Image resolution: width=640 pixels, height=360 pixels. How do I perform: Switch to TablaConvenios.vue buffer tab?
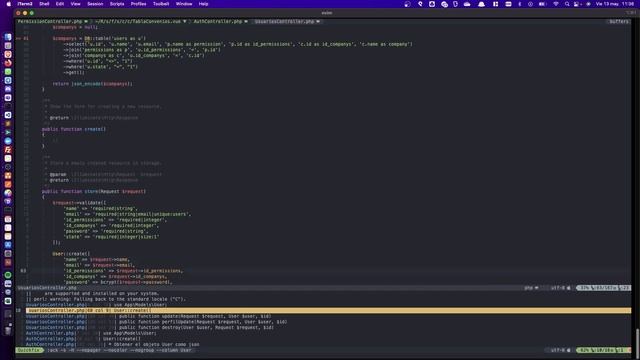[141, 21]
